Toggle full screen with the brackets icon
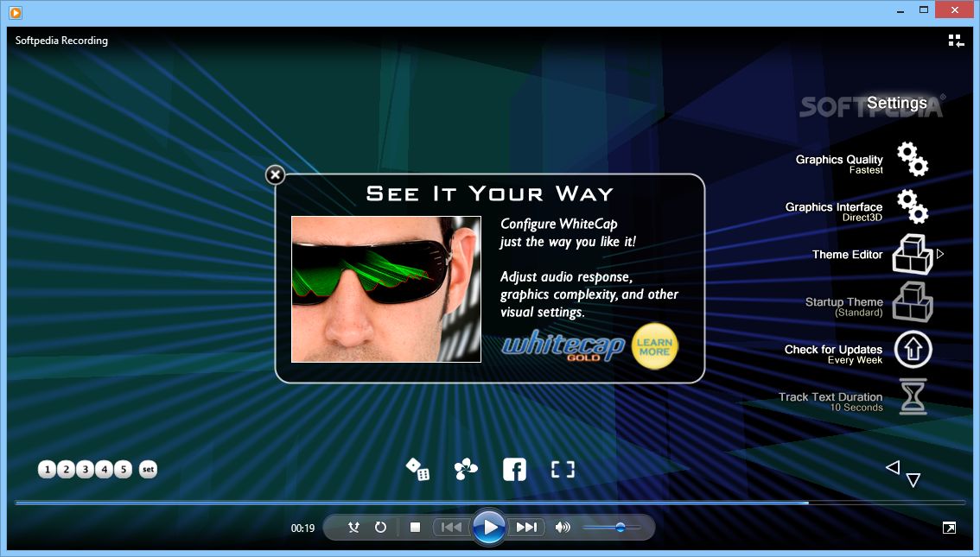Image resolution: width=980 pixels, height=557 pixels. 563,469
